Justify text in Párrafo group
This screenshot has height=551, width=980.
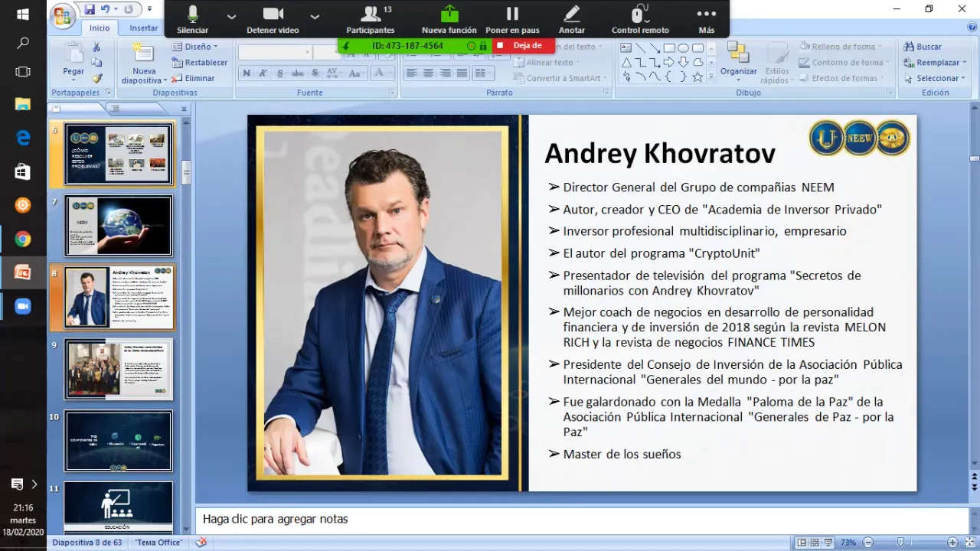(462, 73)
